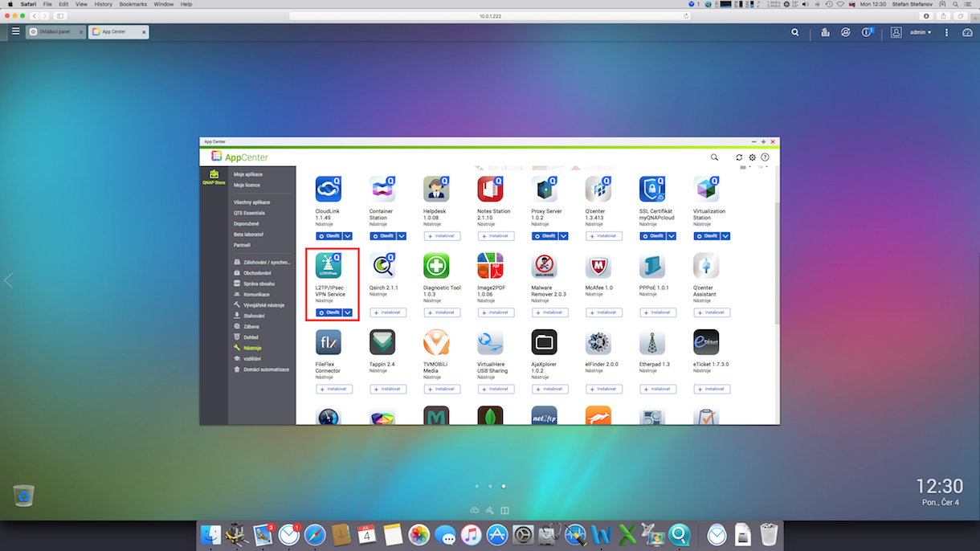
Task: Expand dropdown beside SSL Certifikát Otevřít
Action: 672,236
